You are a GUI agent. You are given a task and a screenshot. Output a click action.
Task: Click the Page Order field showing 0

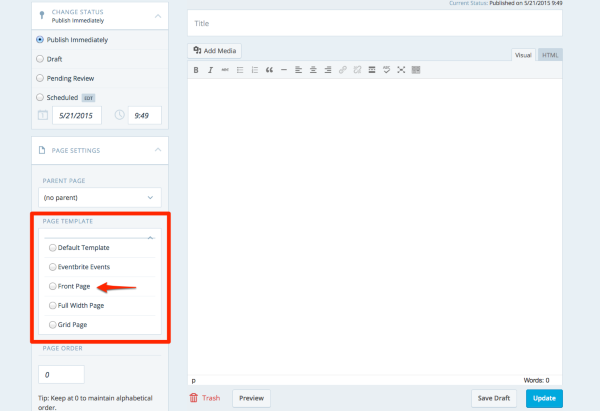(61, 375)
